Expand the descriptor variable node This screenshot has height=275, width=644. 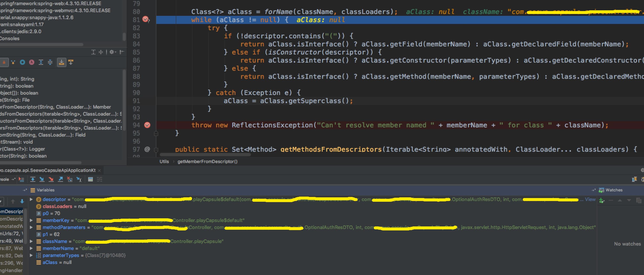31,199
